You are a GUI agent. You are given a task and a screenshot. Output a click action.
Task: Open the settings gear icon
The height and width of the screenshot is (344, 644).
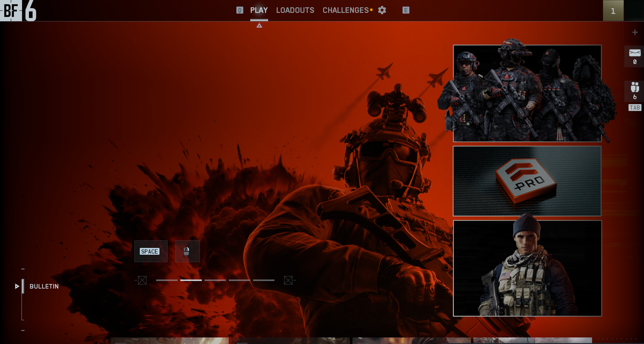click(x=382, y=10)
